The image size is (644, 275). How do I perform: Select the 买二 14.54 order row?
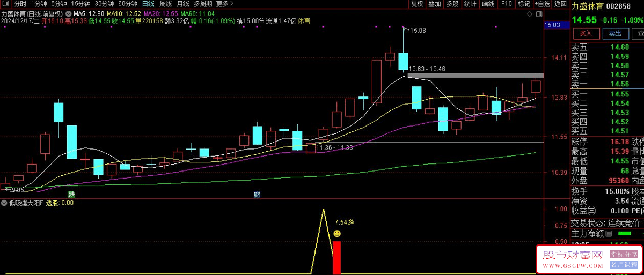coord(607,103)
